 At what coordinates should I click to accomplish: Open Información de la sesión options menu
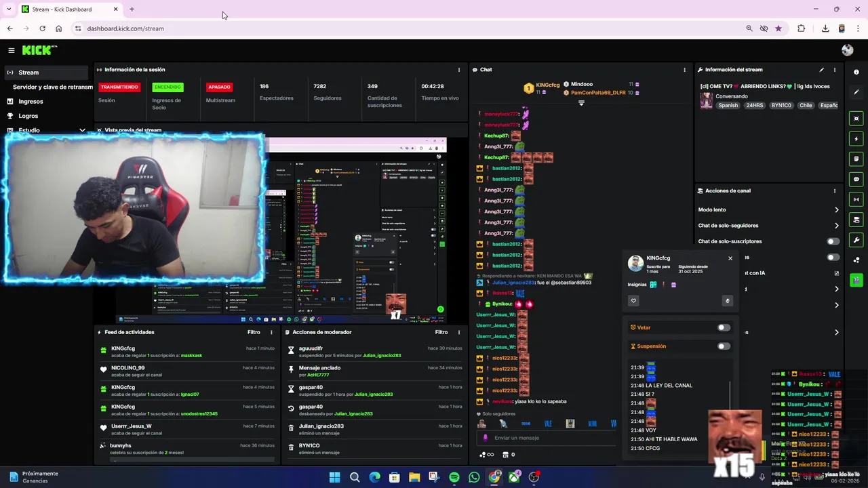[459, 70]
